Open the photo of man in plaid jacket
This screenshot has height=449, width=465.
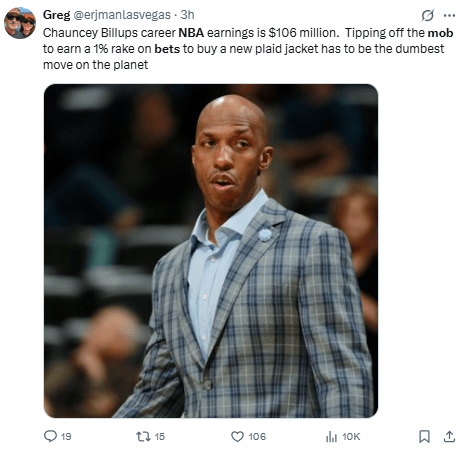coord(211,251)
